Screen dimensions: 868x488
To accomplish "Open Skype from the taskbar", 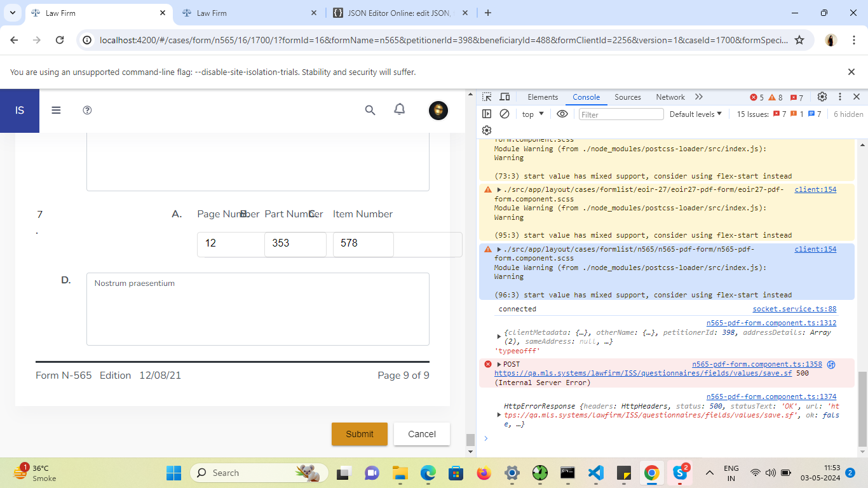I will click(681, 473).
